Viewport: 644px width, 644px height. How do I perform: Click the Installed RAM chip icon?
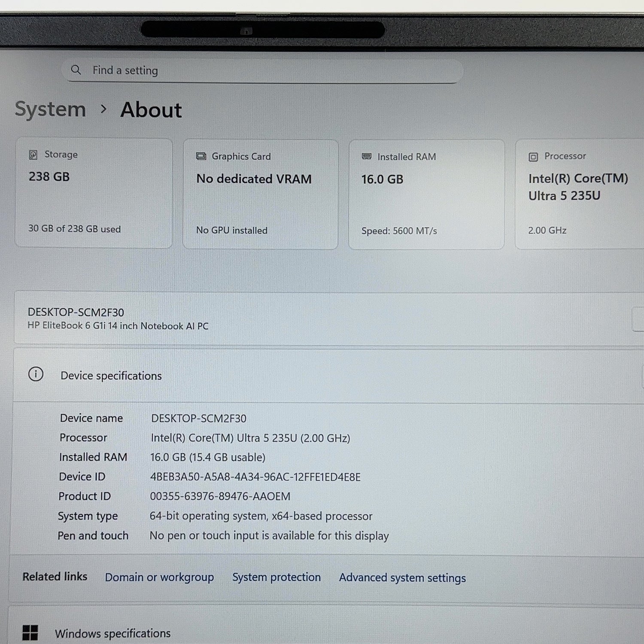367,156
